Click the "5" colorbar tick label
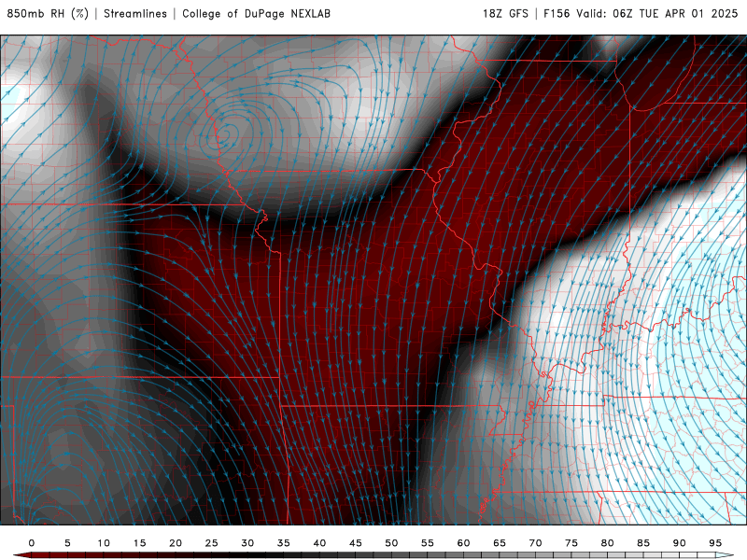 [67, 543]
